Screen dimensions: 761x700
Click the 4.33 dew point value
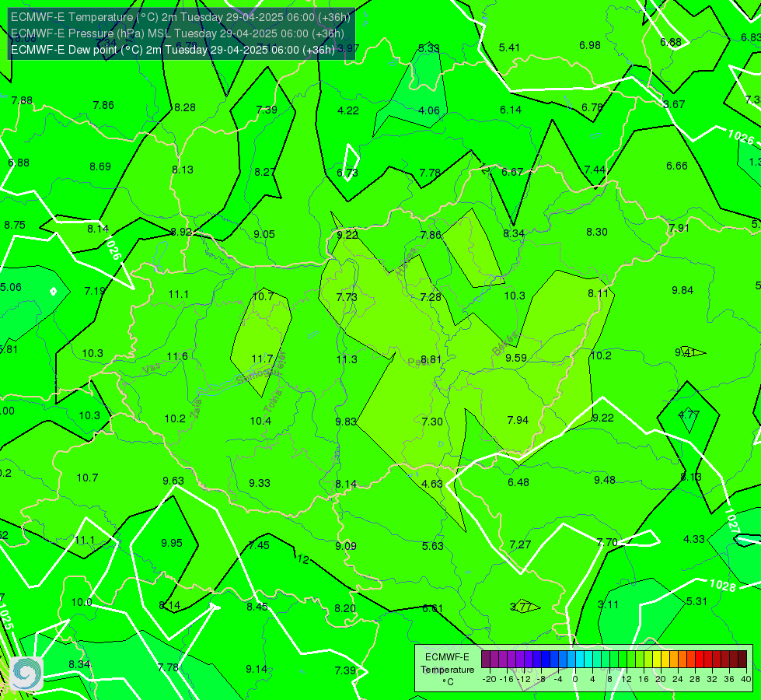point(694,539)
